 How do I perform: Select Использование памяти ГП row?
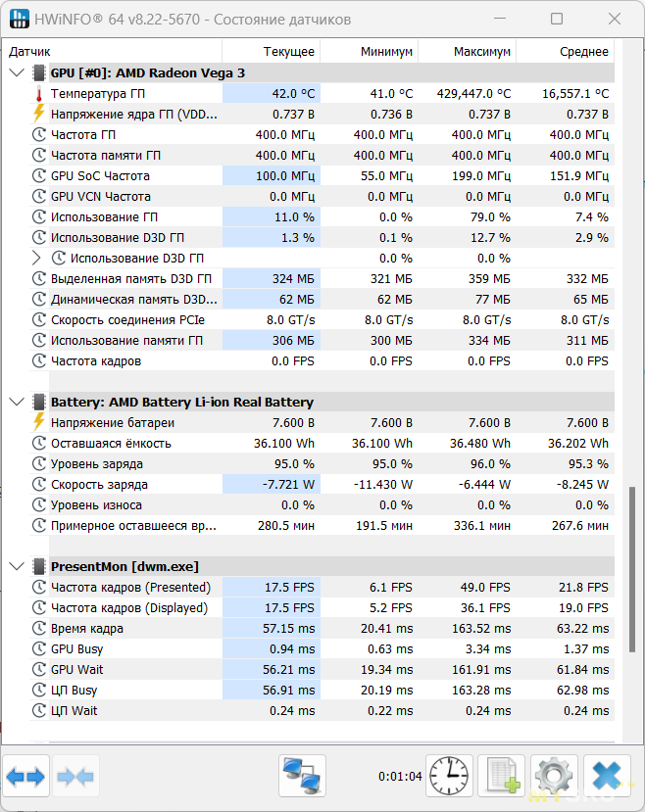[x=322, y=340]
